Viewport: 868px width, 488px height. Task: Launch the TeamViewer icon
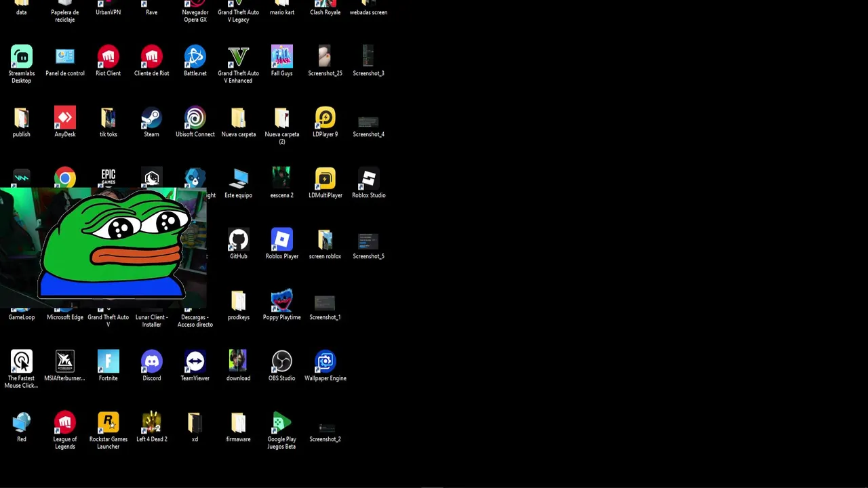pos(195,362)
